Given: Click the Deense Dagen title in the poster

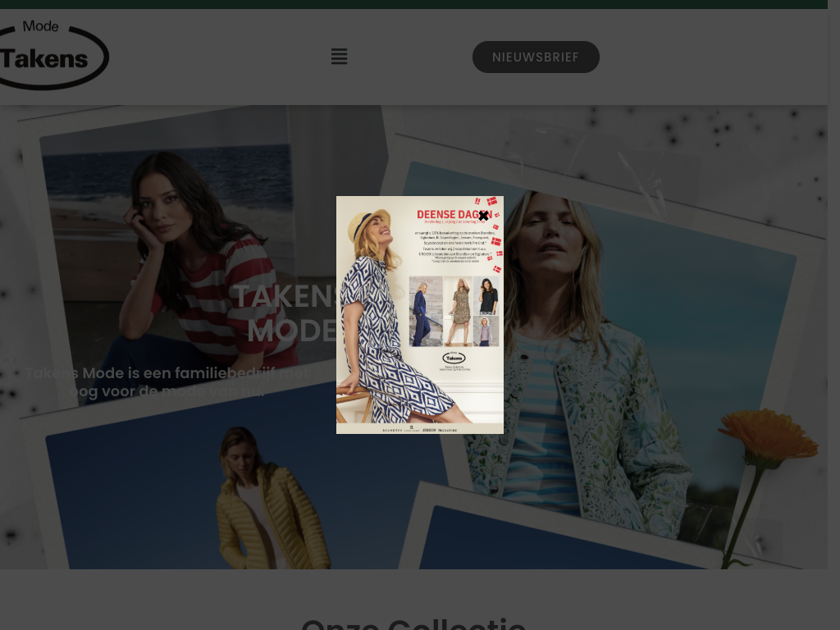Looking at the screenshot, I should [447, 215].
